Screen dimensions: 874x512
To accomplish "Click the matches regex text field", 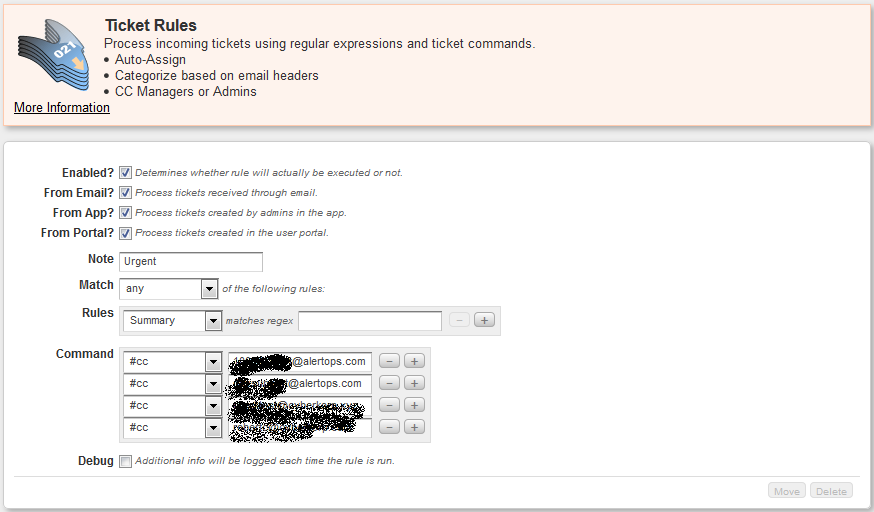I will [369, 320].
